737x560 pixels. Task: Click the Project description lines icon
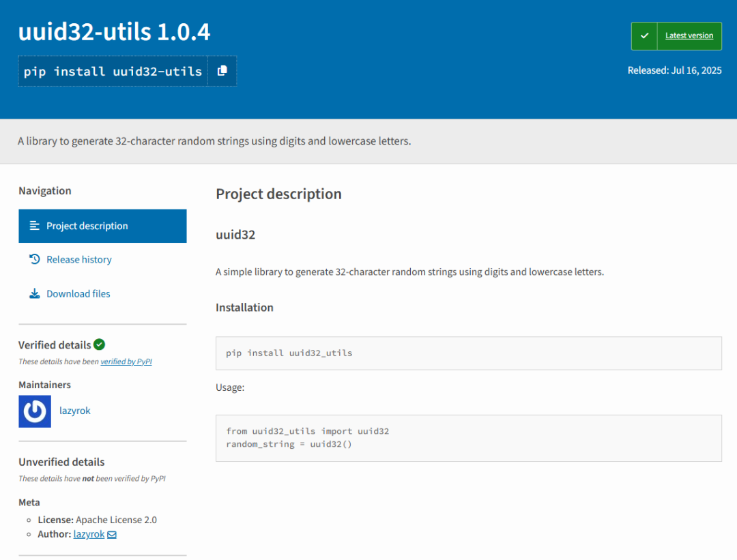click(x=35, y=226)
